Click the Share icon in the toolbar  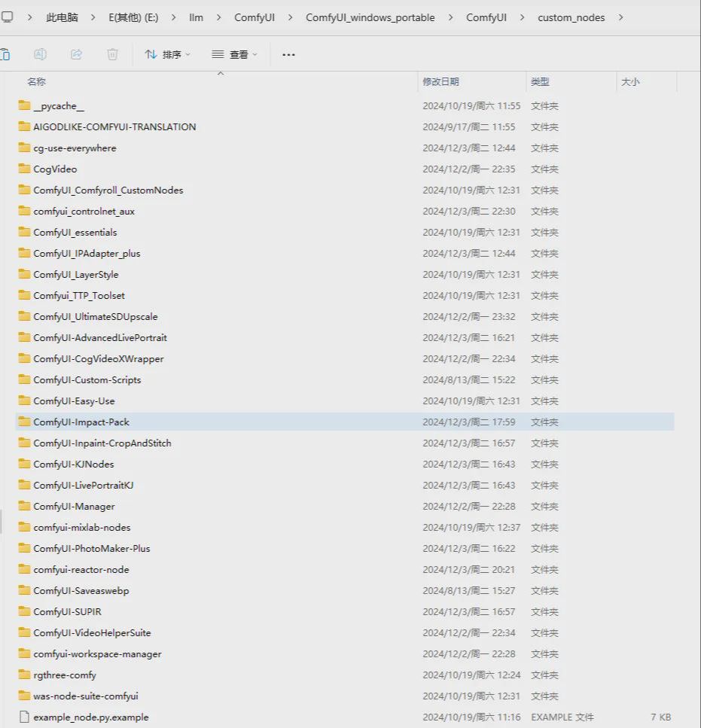pos(75,54)
